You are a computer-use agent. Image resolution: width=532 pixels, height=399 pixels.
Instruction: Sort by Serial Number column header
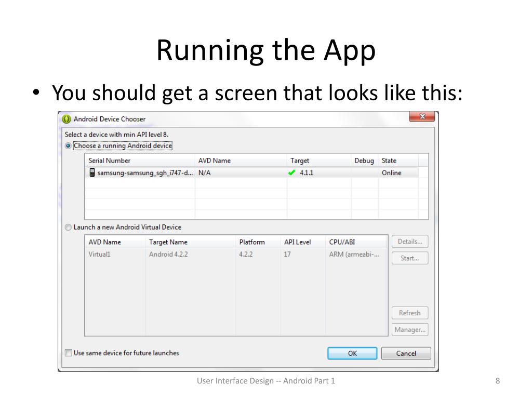click(x=140, y=161)
